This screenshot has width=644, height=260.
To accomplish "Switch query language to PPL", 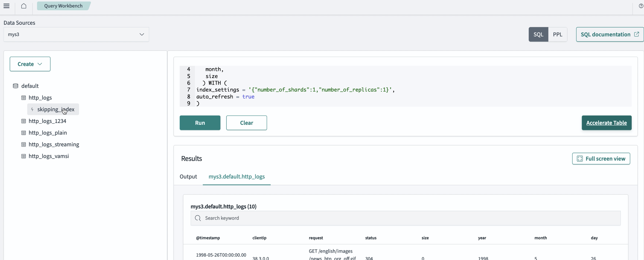I will point(558,34).
